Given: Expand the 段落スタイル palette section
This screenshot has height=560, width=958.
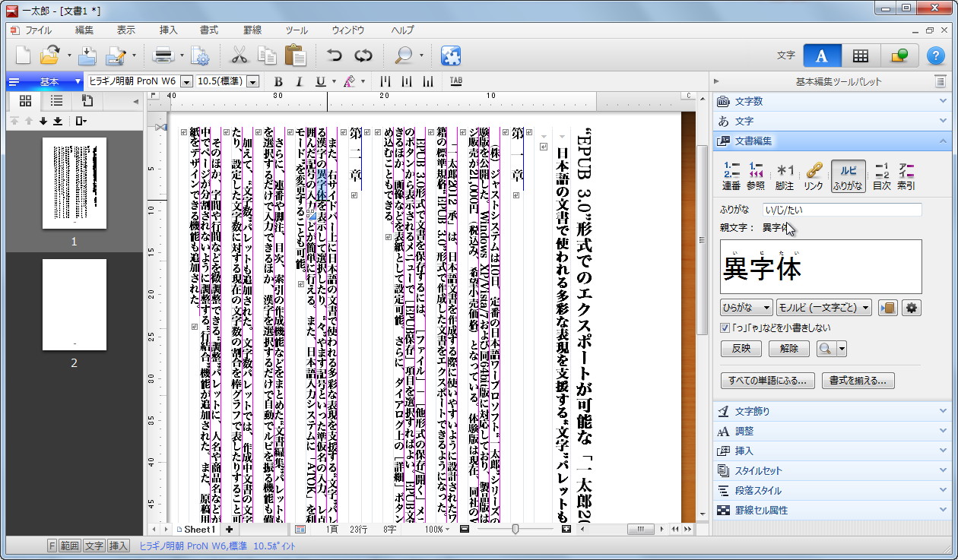Looking at the screenshot, I should (833, 490).
